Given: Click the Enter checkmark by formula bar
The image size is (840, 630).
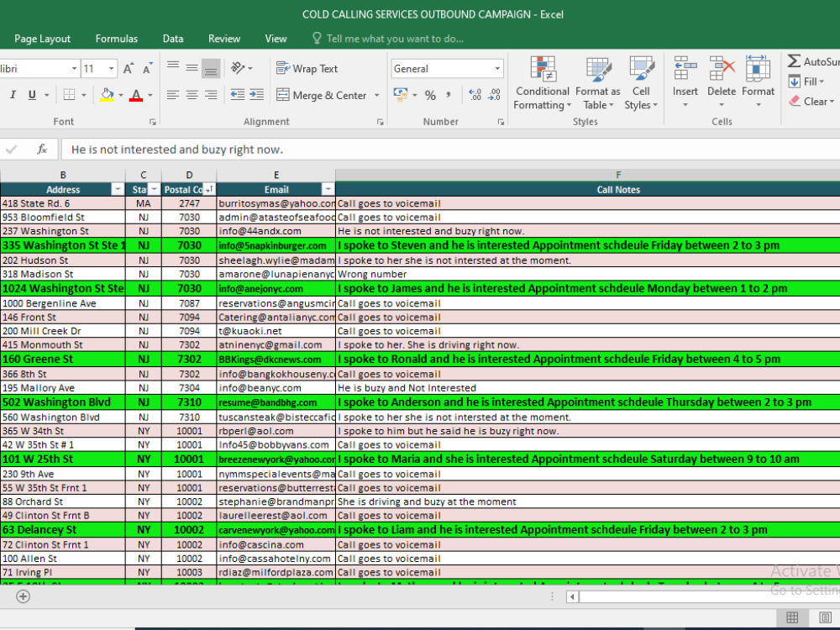Looking at the screenshot, I should pyautogui.click(x=11, y=150).
